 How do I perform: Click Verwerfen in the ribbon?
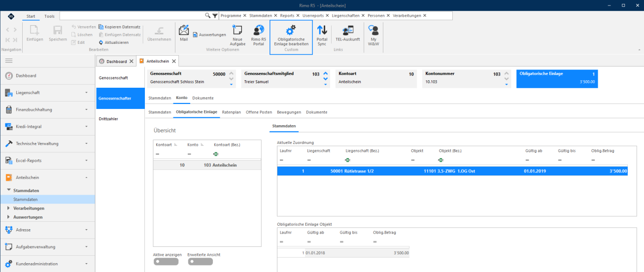(x=83, y=27)
